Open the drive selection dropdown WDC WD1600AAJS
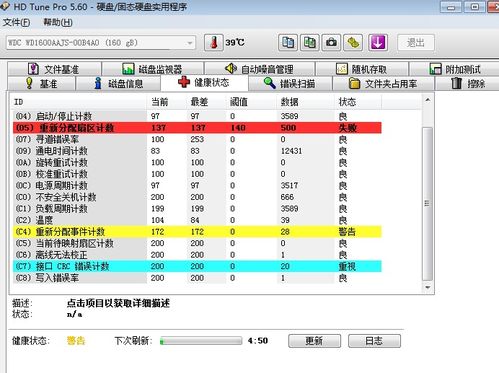Viewport: 499px width, 373px height. coord(101,43)
